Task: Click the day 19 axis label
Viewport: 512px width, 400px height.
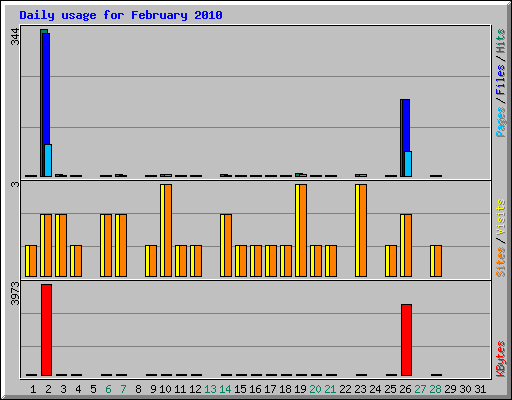Action: [x=300, y=389]
